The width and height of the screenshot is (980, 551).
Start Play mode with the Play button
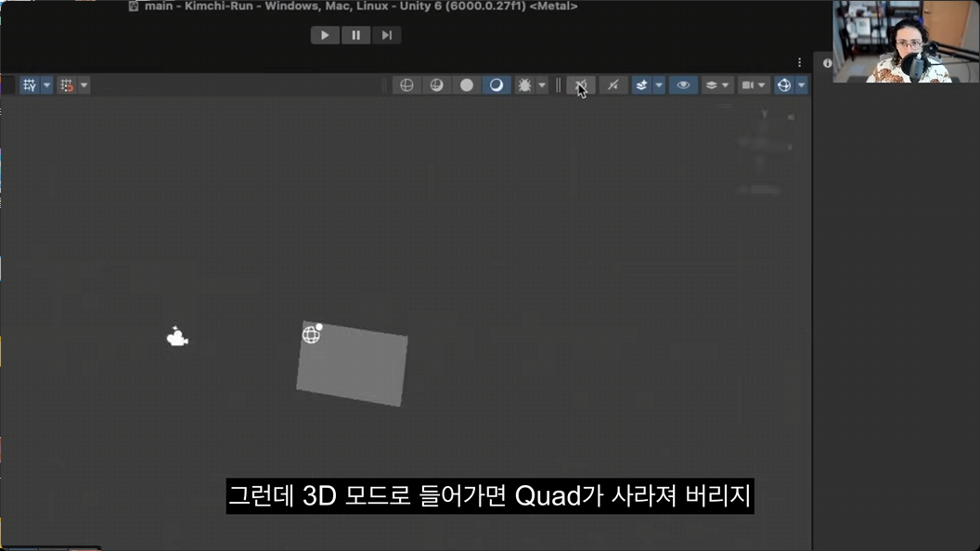coord(325,35)
